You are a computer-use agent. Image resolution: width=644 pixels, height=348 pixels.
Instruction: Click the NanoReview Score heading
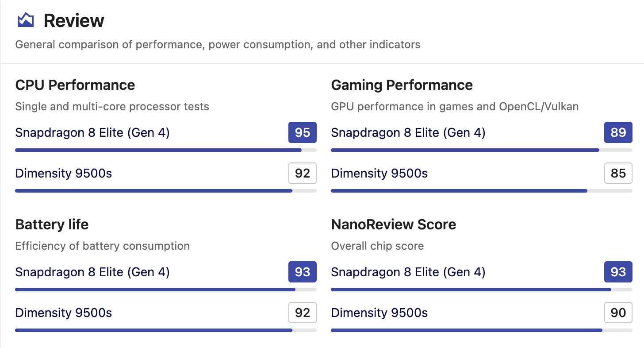tap(393, 224)
